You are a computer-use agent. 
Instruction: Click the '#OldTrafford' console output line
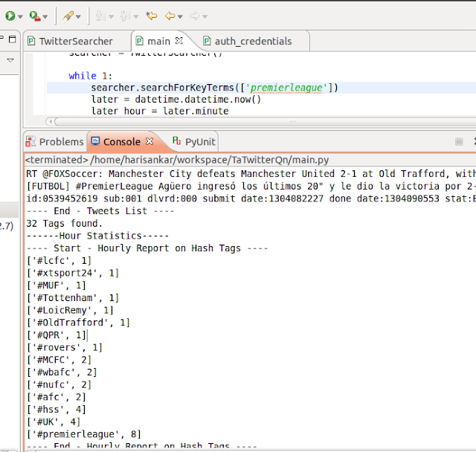tap(78, 323)
